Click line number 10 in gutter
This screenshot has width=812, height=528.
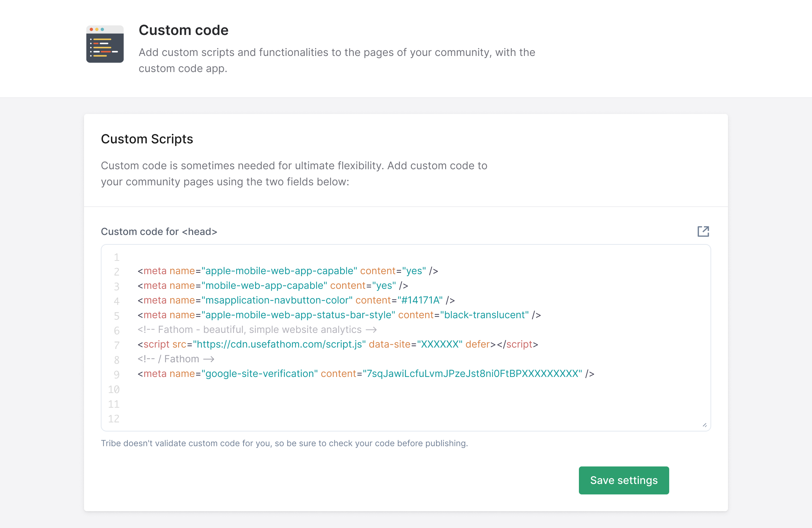tap(114, 389)
